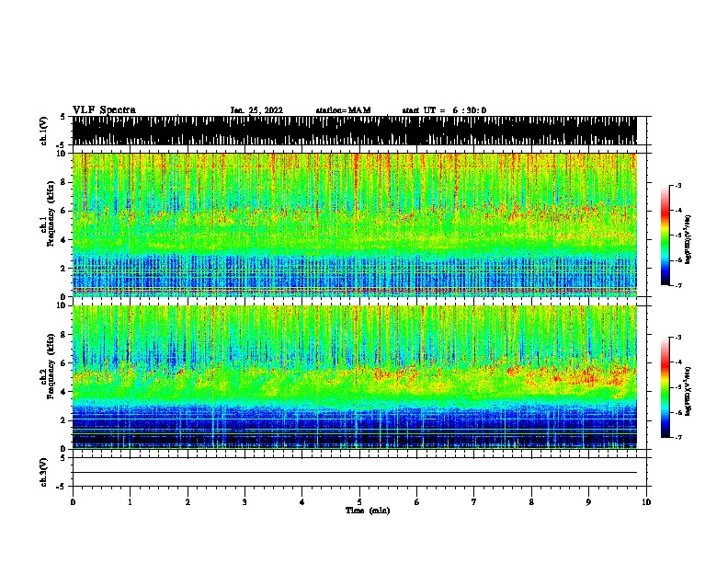Image resolution: width=728 pixels, height=563 pixels.
Task: Click the time axis tick label "3"
Action: coord(245,502)
